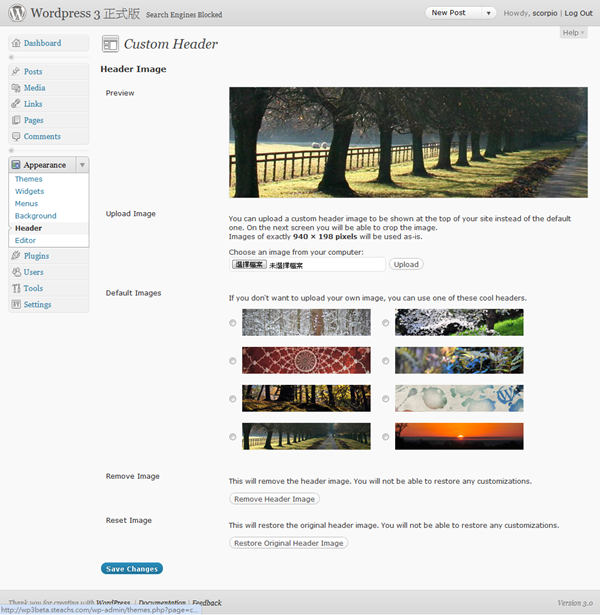Click the New Post button

point(449,13)
